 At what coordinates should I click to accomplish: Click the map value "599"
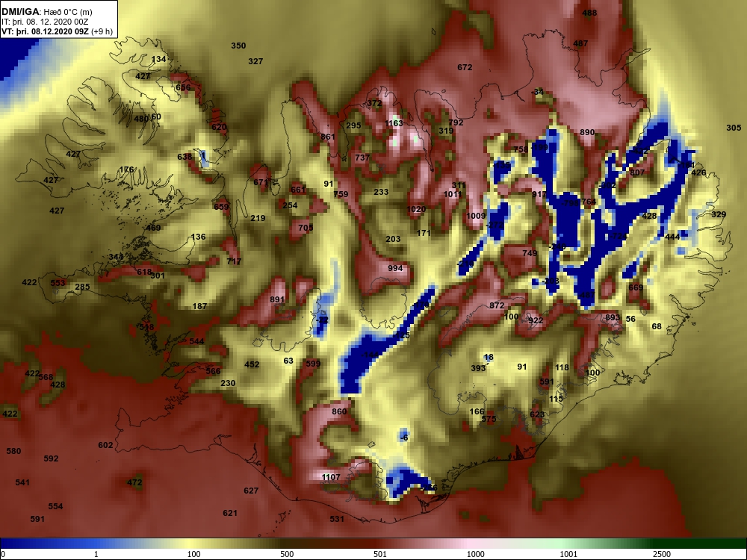point(313,364)
